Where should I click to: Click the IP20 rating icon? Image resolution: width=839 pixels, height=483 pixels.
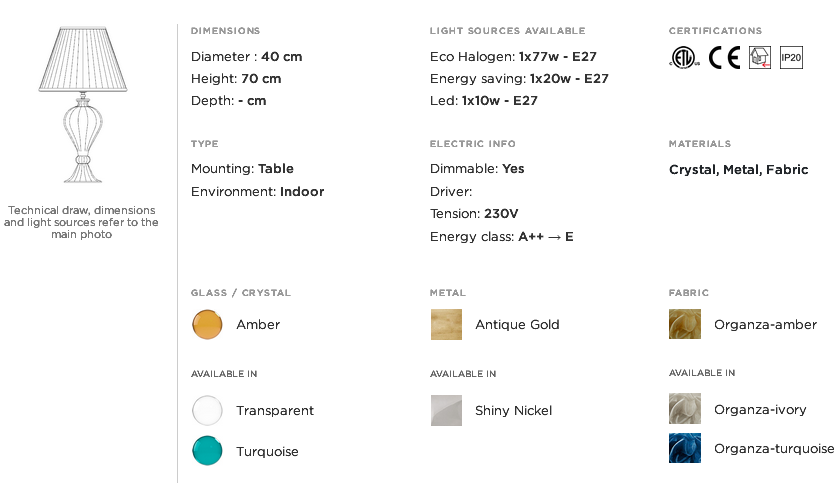click(791, 57)
